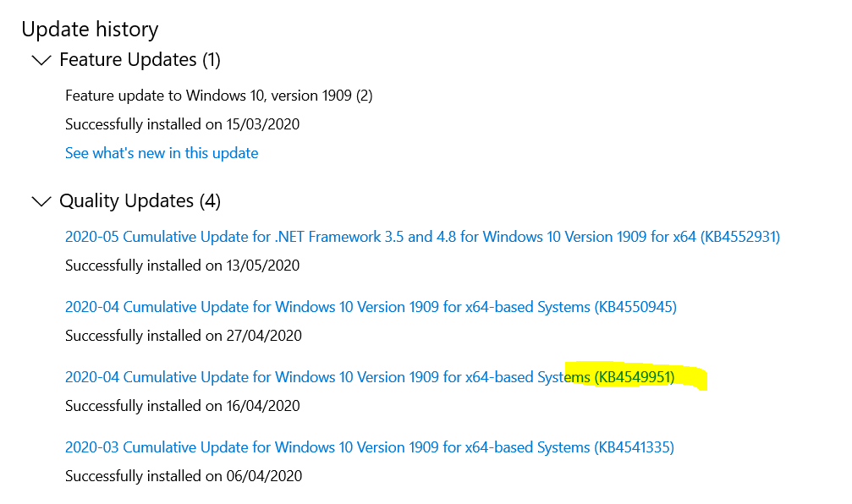
Task: Click the Quality Updates (4) section heading
Action: pyautogui.click(x=140, y=201)
